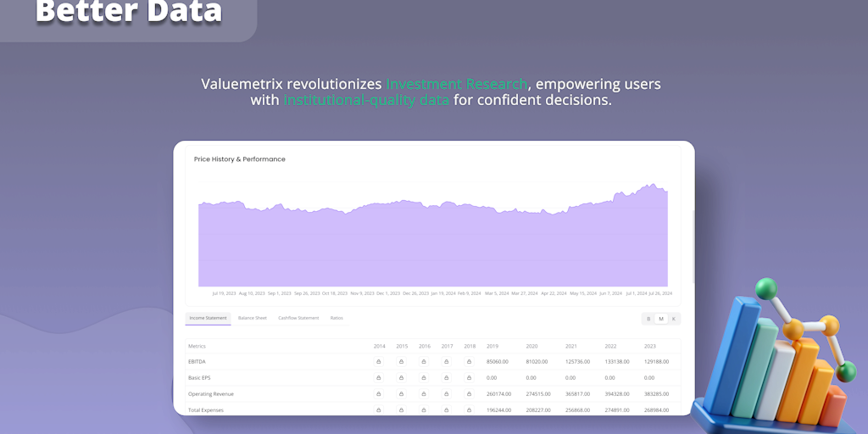868x434 pixels.
Task: Unlock Basic EPS data for 2014
Action: click(x=379, y=377)
